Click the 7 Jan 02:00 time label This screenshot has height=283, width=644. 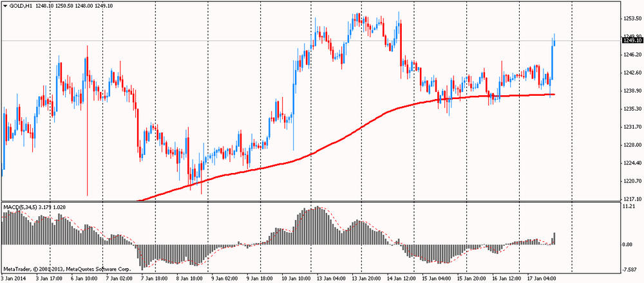tap(119, 278)
